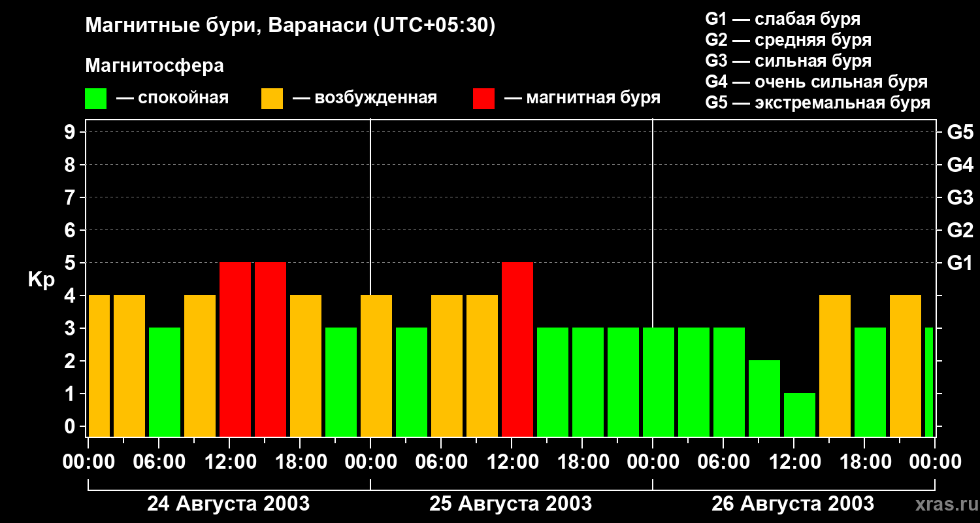The image size is (980, 523).
Task: Click the green Kp 2 bar on 26 August
Action: [x=764, y=398]
